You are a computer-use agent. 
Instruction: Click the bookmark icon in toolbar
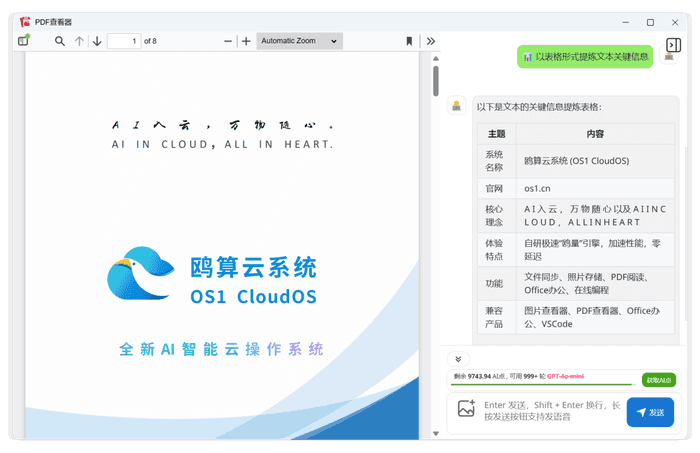click(x=409, y=41)
